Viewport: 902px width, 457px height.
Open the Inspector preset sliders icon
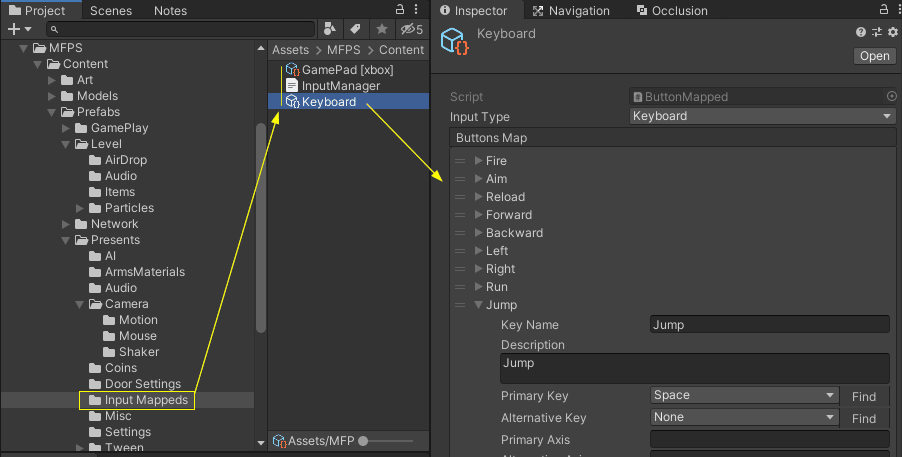tap(876, 33)
